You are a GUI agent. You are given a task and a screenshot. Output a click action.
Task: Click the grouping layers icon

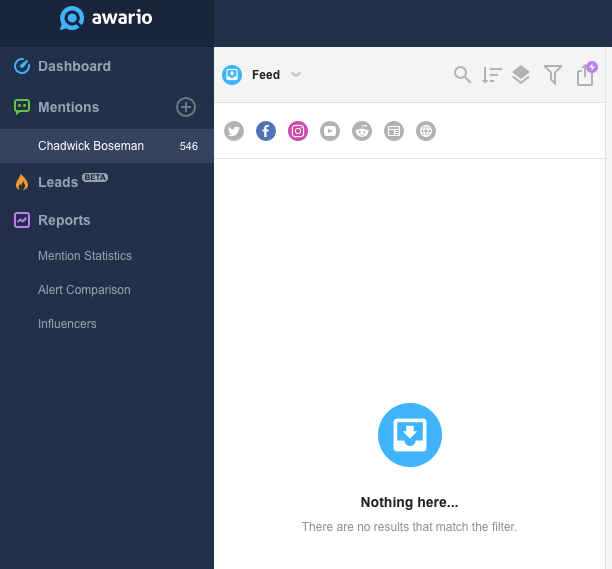[521, 75]
